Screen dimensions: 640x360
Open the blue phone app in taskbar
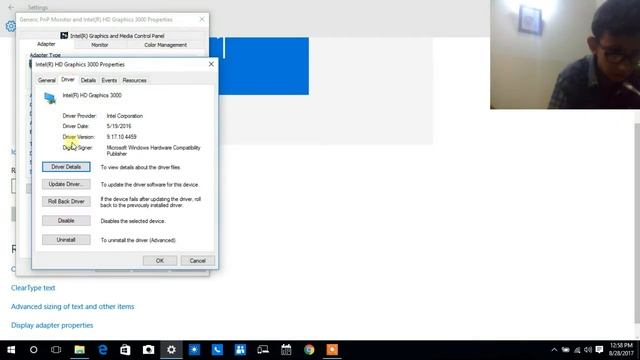(x=217, y=350)
